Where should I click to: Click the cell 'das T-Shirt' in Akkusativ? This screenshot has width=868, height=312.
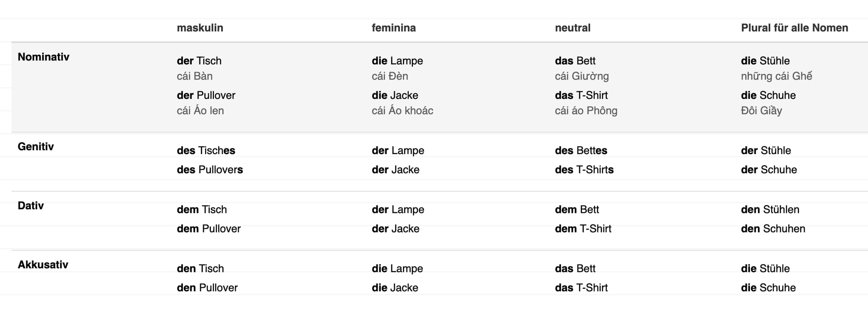coord(581,288)
